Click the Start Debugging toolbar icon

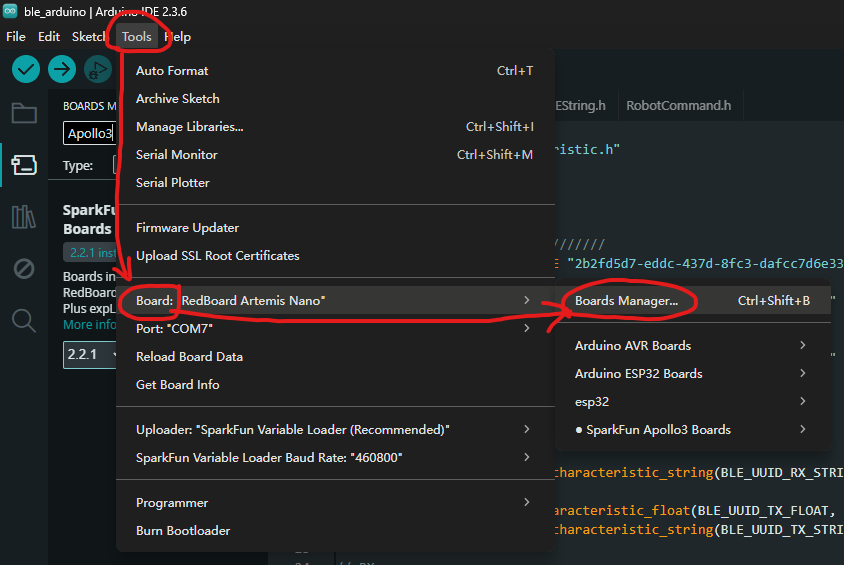pos(97,69)
